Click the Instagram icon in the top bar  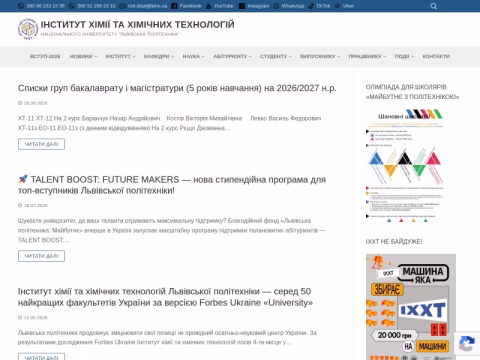coord(242,6)
